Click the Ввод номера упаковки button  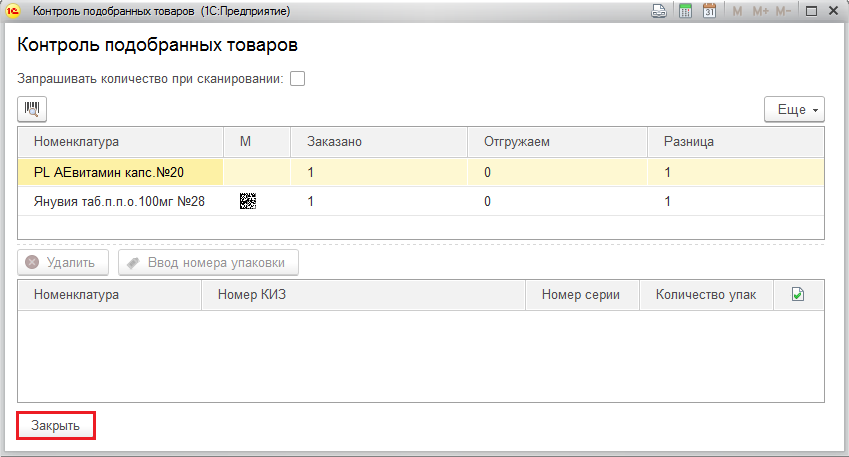(208, 263)
